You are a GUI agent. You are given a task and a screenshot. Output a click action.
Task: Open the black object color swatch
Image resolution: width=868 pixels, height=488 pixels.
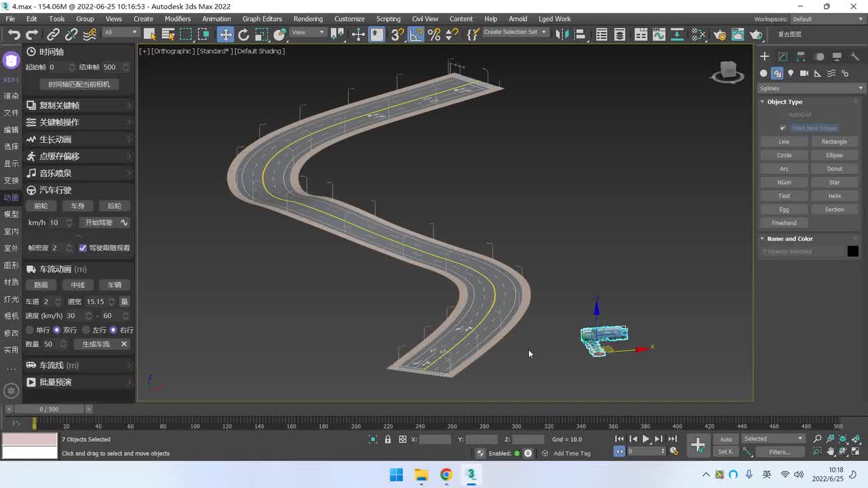[x=852, y=251]
